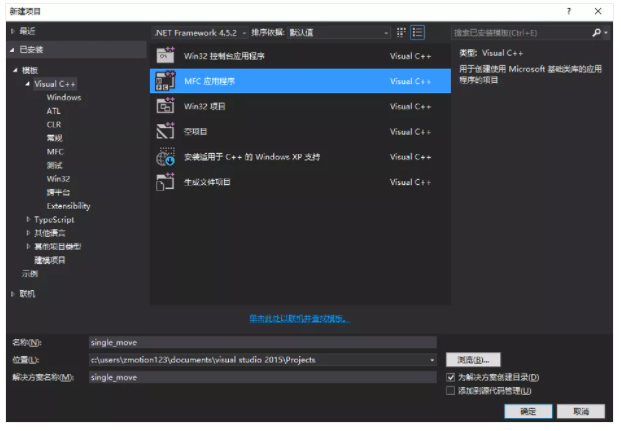This screenshot has height=431, width=621.
Task: Enable 添加到源代码管理 checkbox
Action: (x=450, y=391)
